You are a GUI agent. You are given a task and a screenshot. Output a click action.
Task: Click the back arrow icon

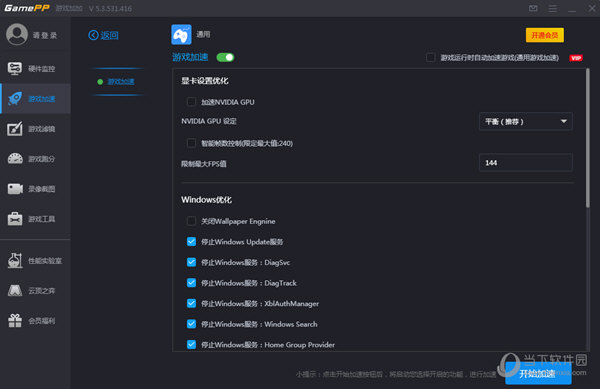pyautogui.click(x=93, y=35)
